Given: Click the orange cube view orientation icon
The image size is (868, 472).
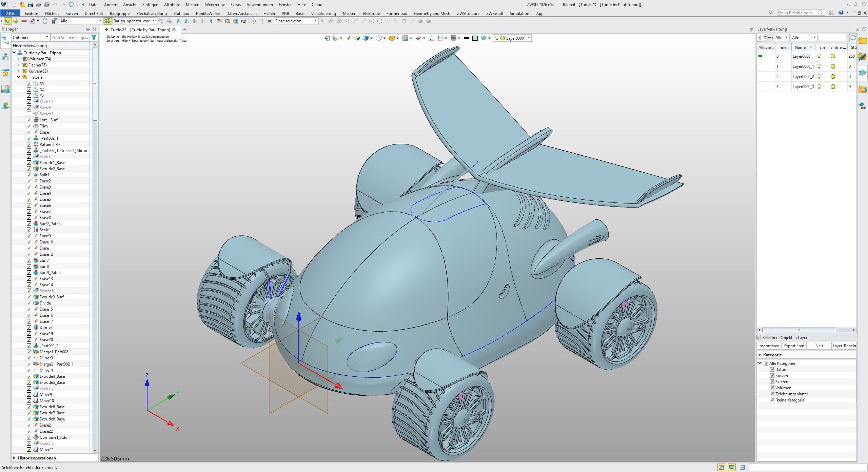Looking at the screenshot, I should tap(392, 38).
